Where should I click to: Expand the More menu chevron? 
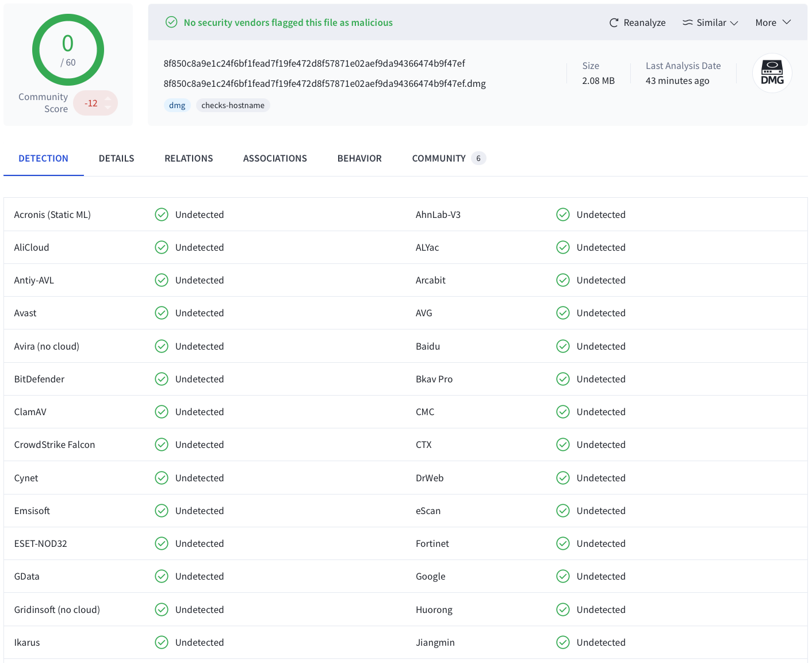[x=787, y=22]
